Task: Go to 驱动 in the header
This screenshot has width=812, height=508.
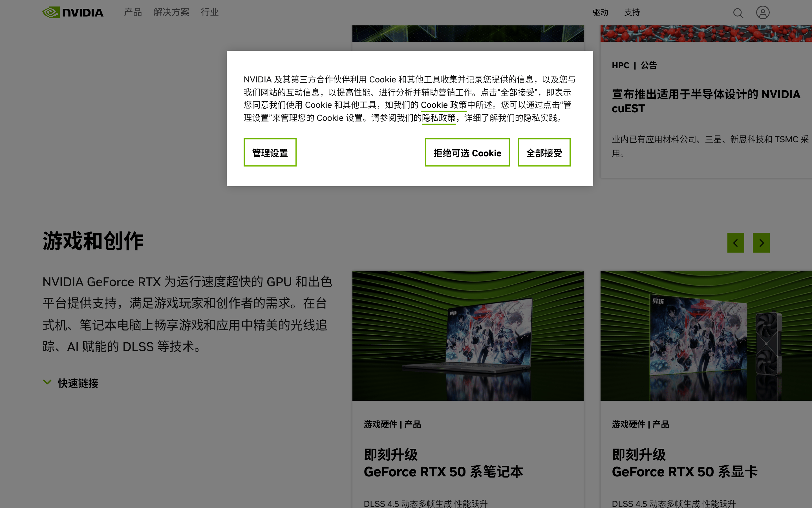Action: tap(600, 12)
